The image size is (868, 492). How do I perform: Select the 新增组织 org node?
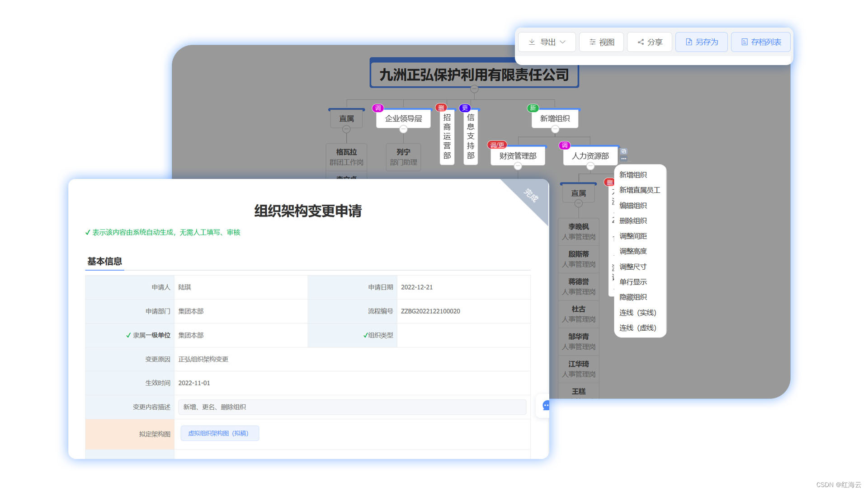[x=555, y=118]
